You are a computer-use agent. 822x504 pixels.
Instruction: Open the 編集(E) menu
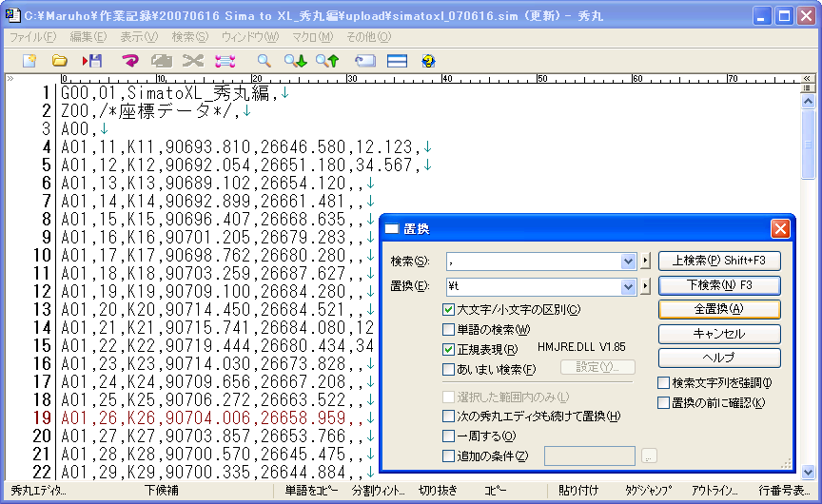(x=88, y=37)
